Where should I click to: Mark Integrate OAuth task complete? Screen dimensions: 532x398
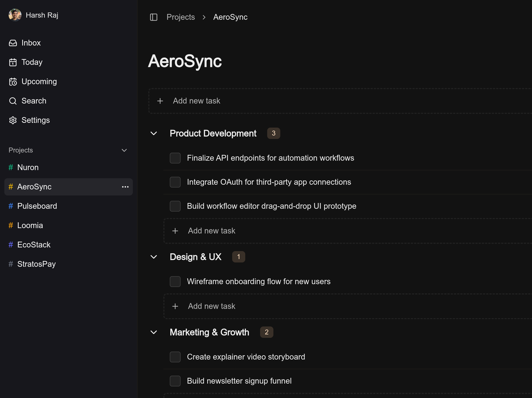coord(175,182)
